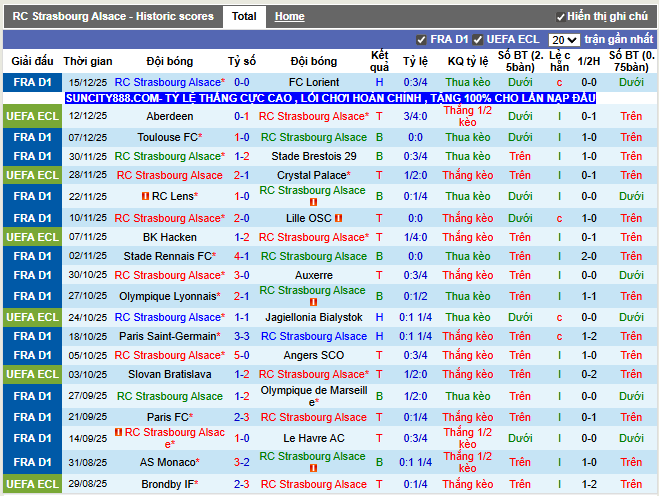Viewport: 659px width, 496px height.
Task: Open Crystal Palace team link
Action: click(314, 175)
